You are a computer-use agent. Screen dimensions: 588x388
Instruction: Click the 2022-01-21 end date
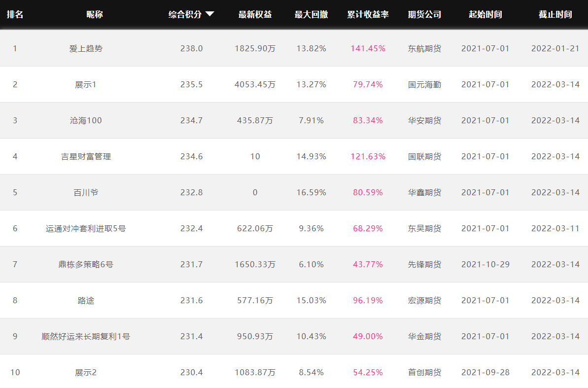point(555,48)
